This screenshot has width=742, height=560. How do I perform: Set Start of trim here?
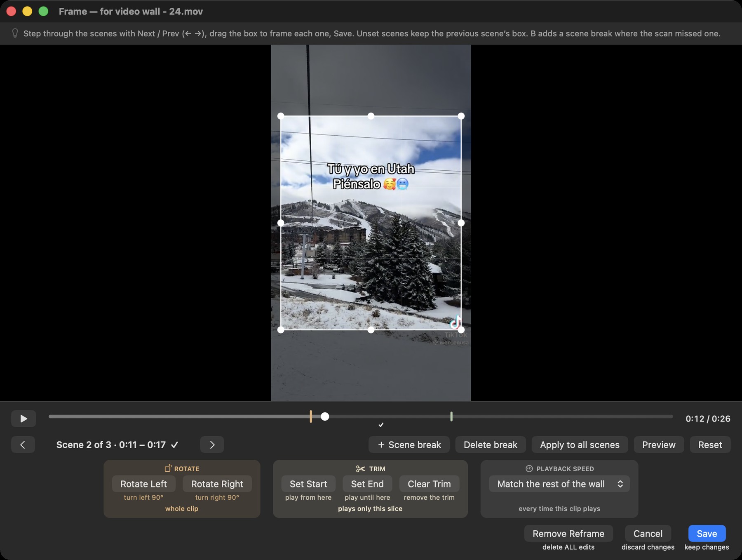(308, 484)
